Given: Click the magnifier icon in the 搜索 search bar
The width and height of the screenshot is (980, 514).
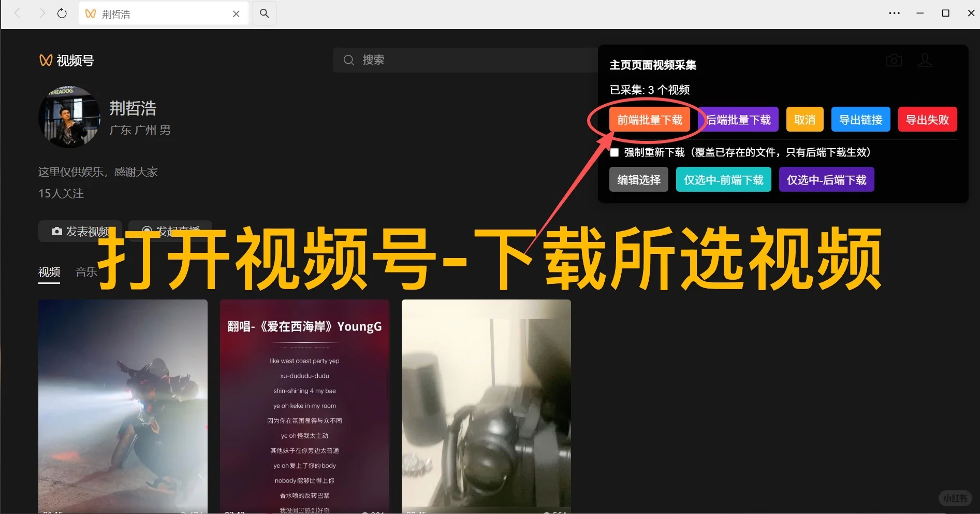Looking at the screenshot, I should pyautogui.click(x=349, y=60).
